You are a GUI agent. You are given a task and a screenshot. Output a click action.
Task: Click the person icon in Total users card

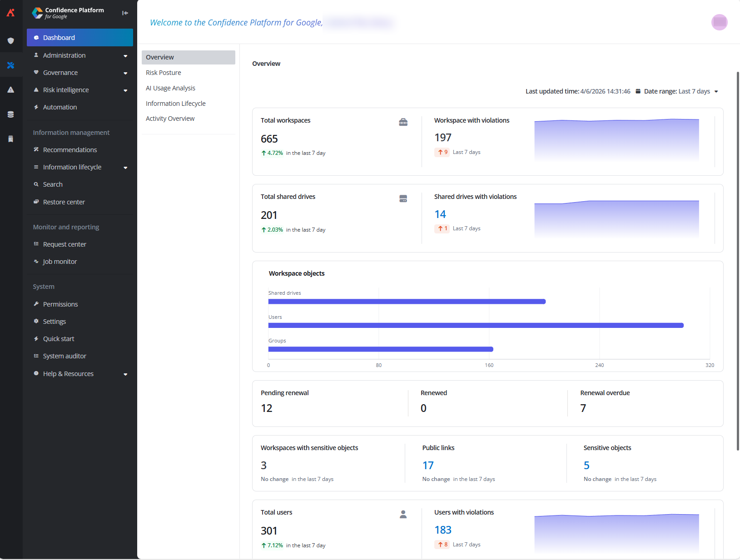[x=403, y=514]
